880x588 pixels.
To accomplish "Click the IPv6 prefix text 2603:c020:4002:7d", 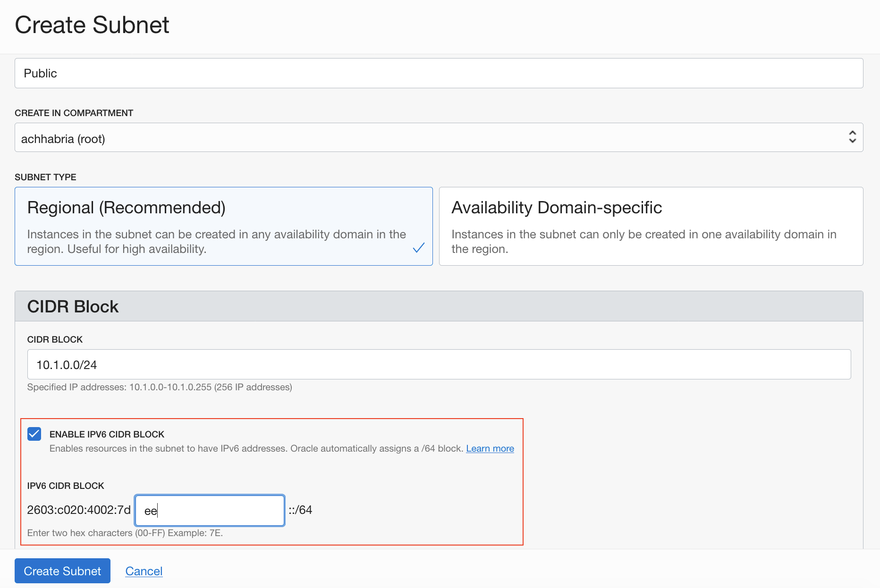I will 79,510.
